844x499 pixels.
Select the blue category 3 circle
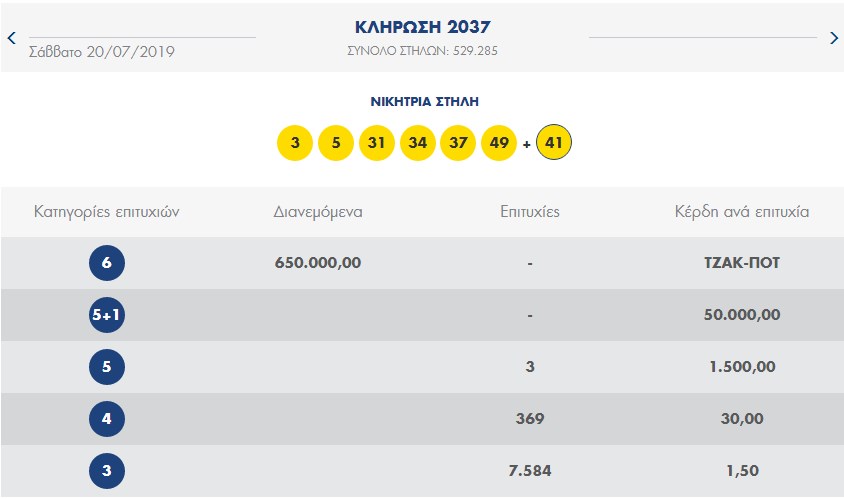(107, 471)
